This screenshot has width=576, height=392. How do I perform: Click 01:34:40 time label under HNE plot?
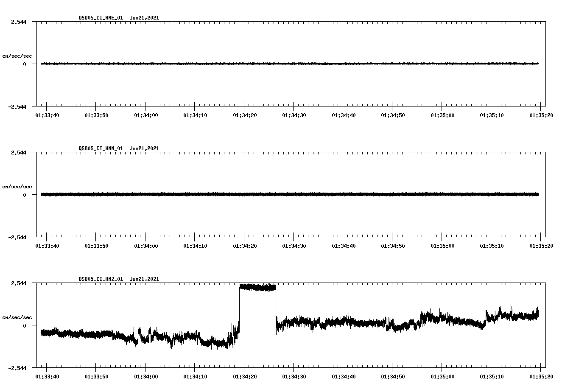click(344, 115)
